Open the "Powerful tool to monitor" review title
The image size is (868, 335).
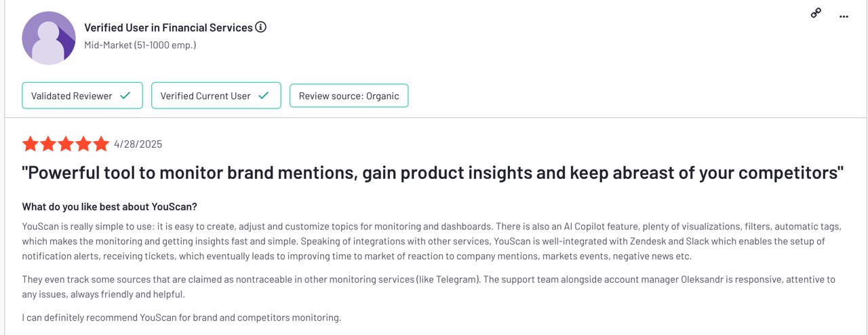pos(432,173)
